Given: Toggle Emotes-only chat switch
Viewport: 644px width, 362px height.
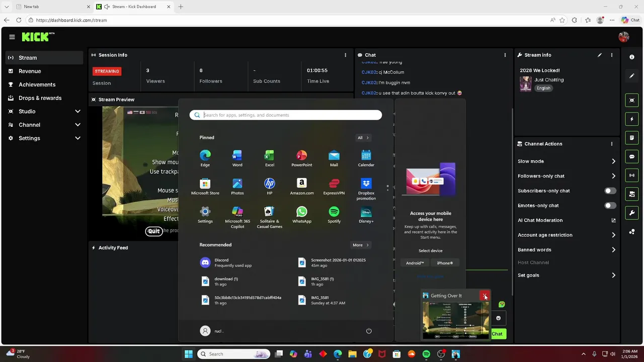Looking at the screenshot, I should point(610,205).
